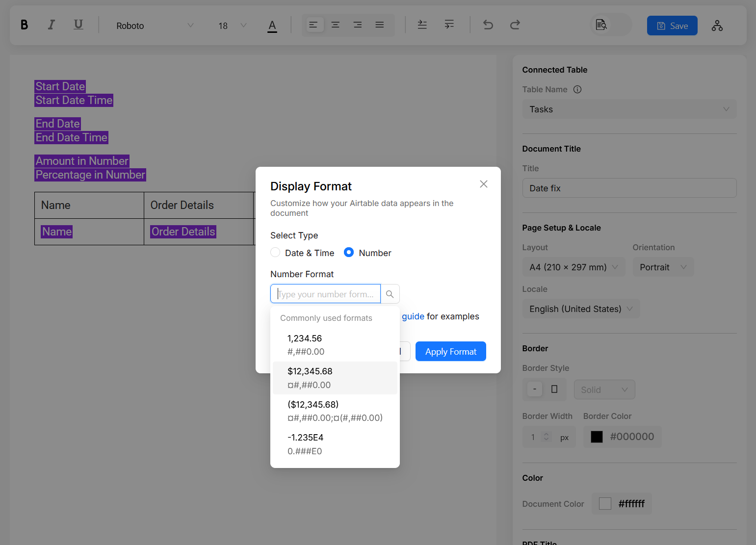Select the Number radio option
This screenshot has width=756, height=545.
(x=349, y=253)
